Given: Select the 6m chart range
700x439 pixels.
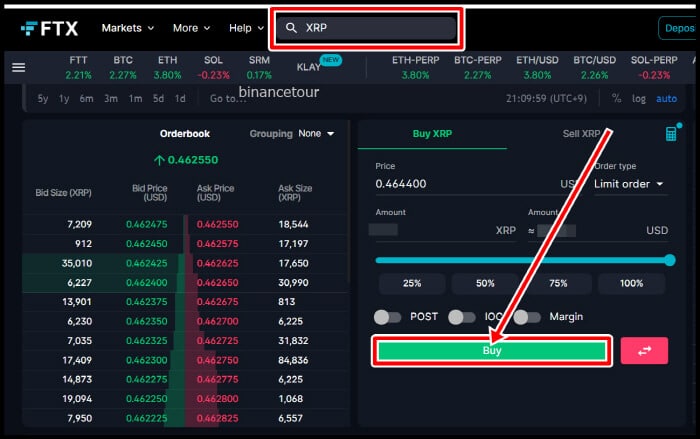Looking at the screenshot, I should pyautogui.click(x=87, y=99).
